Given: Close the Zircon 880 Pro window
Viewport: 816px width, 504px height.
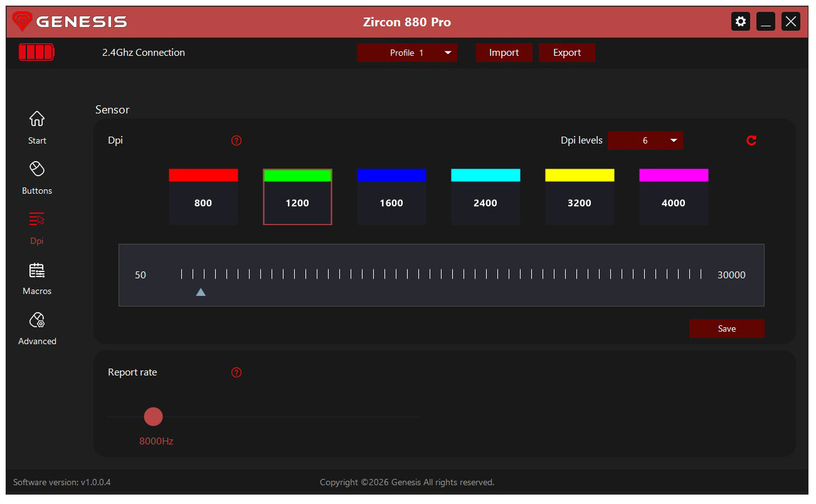Looking at the screenshot, I should 791,21.
